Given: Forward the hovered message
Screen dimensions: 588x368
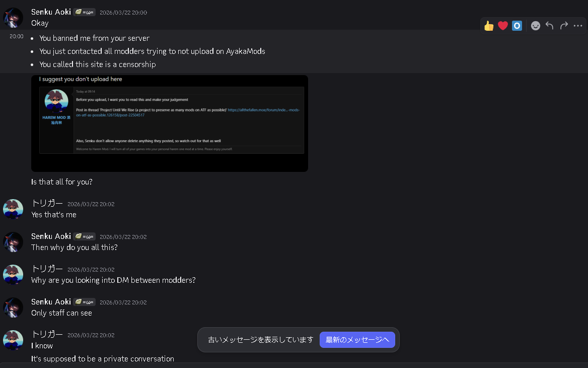Looking at the screenshot, I should tap(564, 26).
